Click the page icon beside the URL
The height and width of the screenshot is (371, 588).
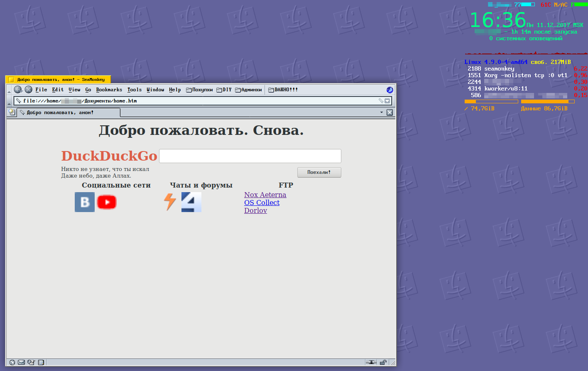[x=18, y=101]
